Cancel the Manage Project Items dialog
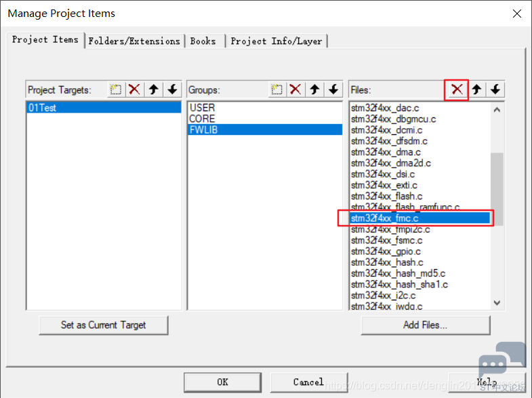 click(x=308, y=382)
